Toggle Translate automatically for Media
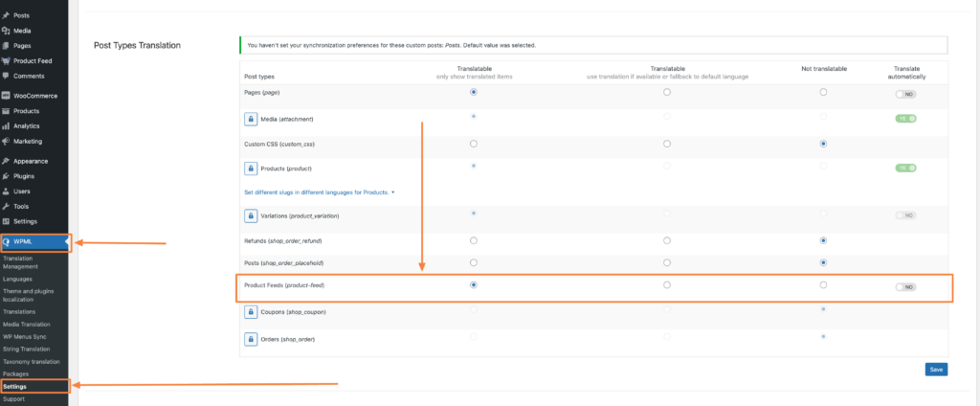 905,118
